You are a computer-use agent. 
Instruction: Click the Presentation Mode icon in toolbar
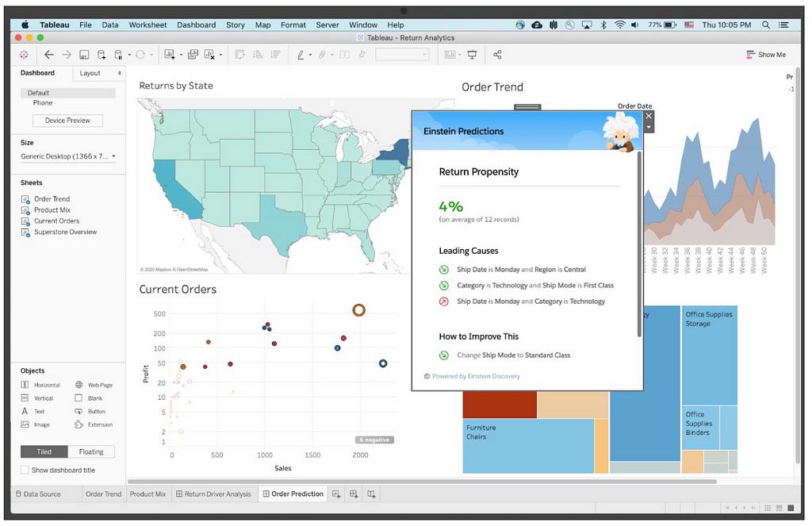pos(473,55)
